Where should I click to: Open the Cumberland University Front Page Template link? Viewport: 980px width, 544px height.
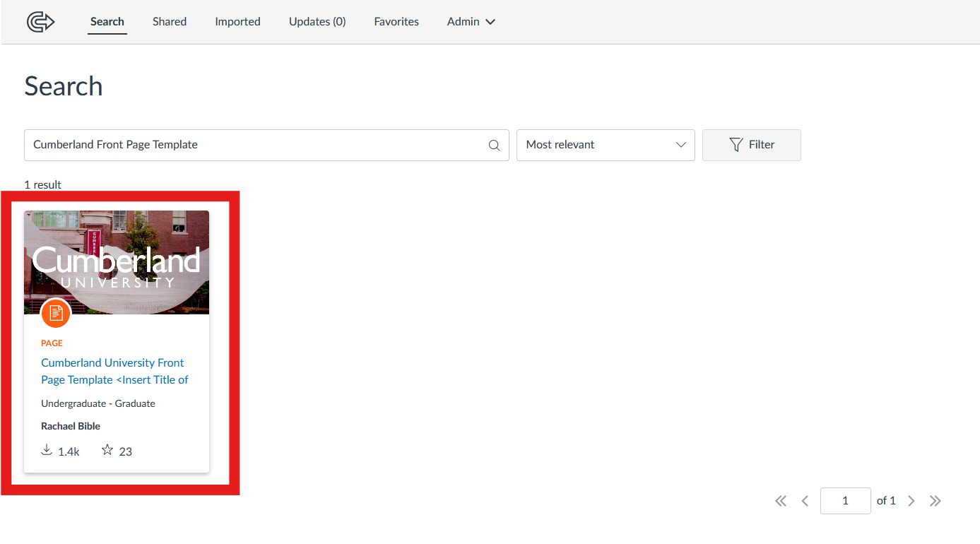coord(114,372)
